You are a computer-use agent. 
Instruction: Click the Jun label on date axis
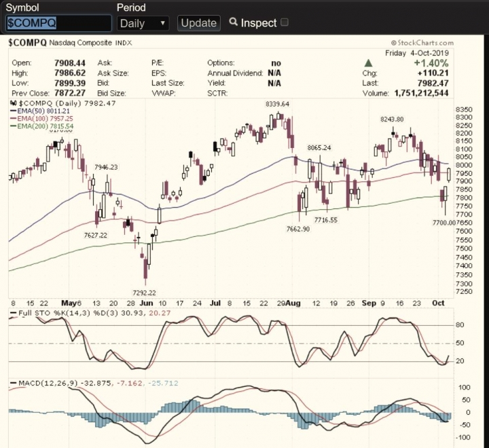point(146,303)
